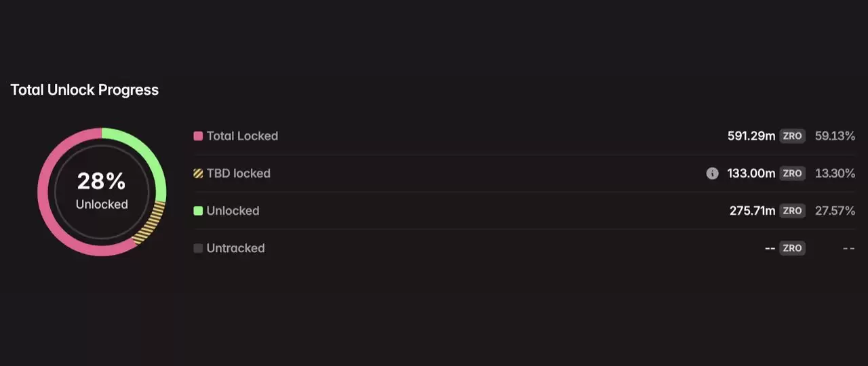Click the pink Total Locked color swatch
Screen dimensions: 868x366
(198, 136)
